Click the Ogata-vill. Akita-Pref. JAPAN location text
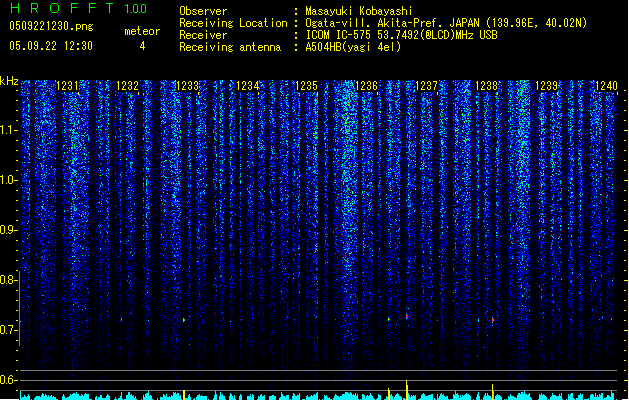Viewport: 629px width, 400px height. click(x=446, y=23)
